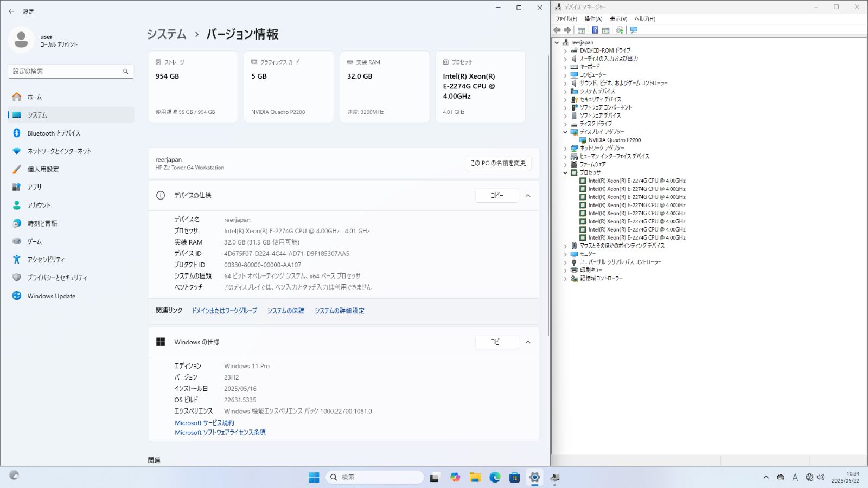This screenshot has width=868, height=488.
Task: Click the Device Manager taskbar icon
Action: coord(554,477)
